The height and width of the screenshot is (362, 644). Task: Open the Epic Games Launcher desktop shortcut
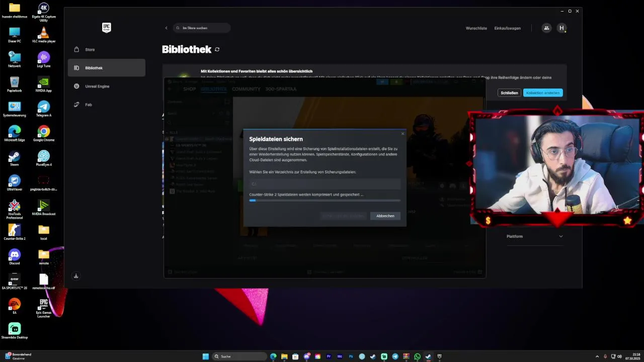(x=44, y=308)
